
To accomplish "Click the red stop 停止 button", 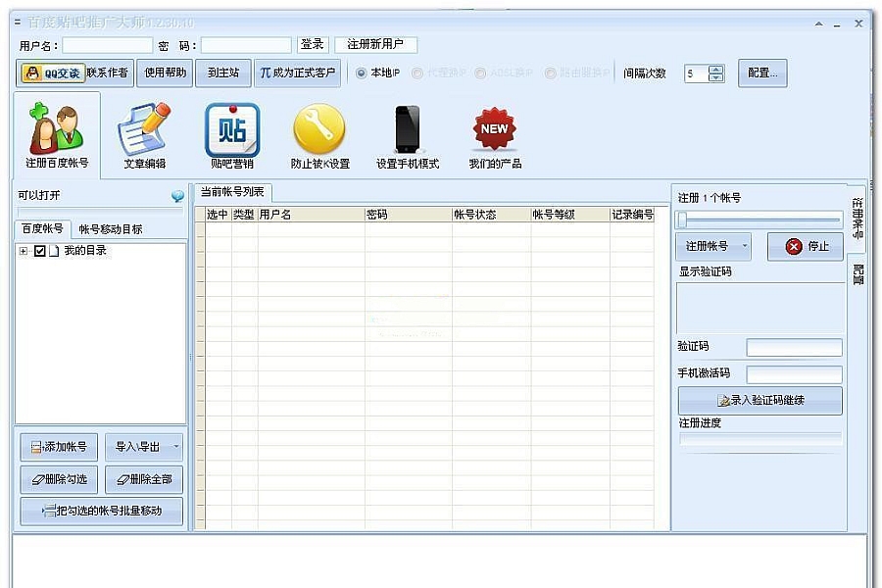I will click(x=806, y=246).
